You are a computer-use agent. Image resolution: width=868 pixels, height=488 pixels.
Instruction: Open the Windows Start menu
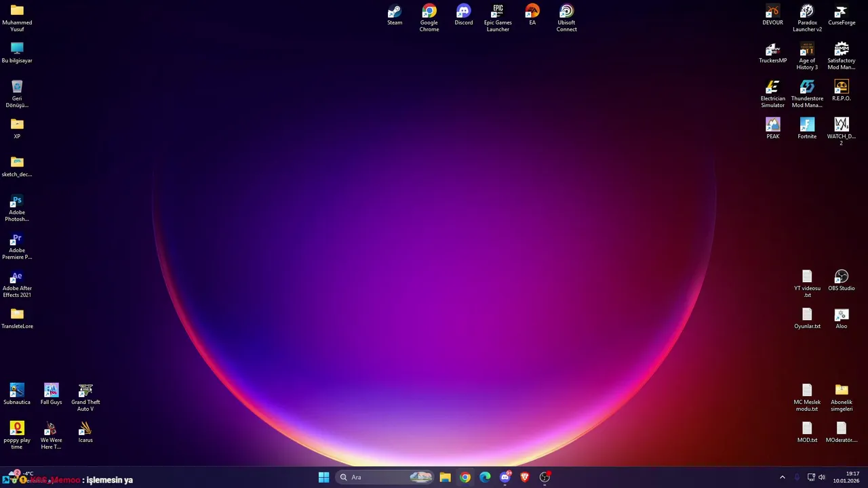point(324,477)
